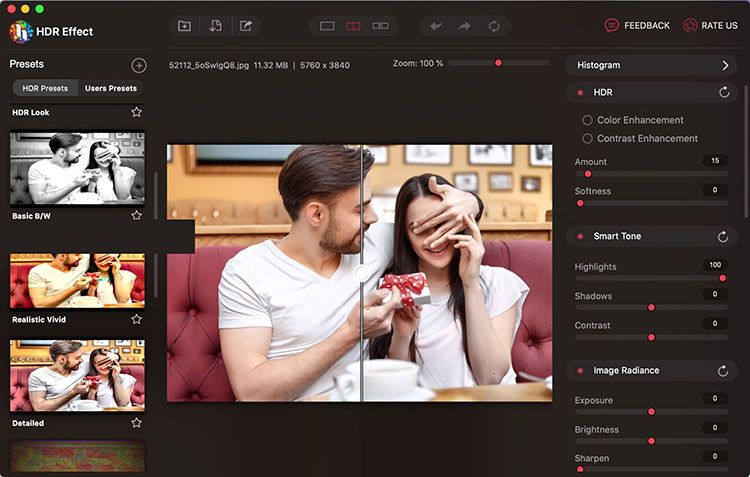Toggle the Smart Tone section red dot
The height and width of the screenshot is (477, 750).
pyautogui.click(x=580, y=236)
